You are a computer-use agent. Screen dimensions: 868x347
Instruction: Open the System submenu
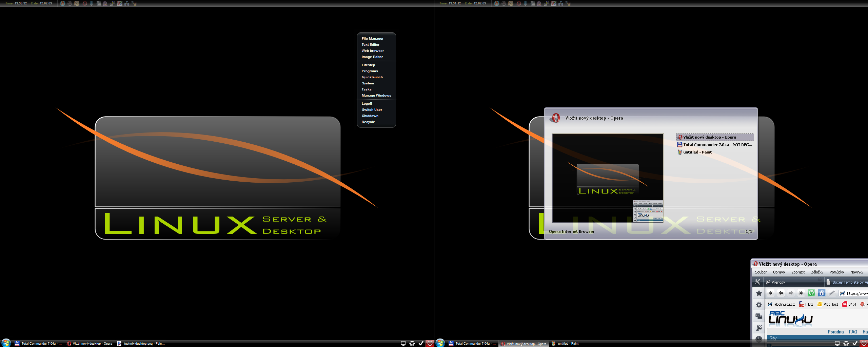[368, 83]
